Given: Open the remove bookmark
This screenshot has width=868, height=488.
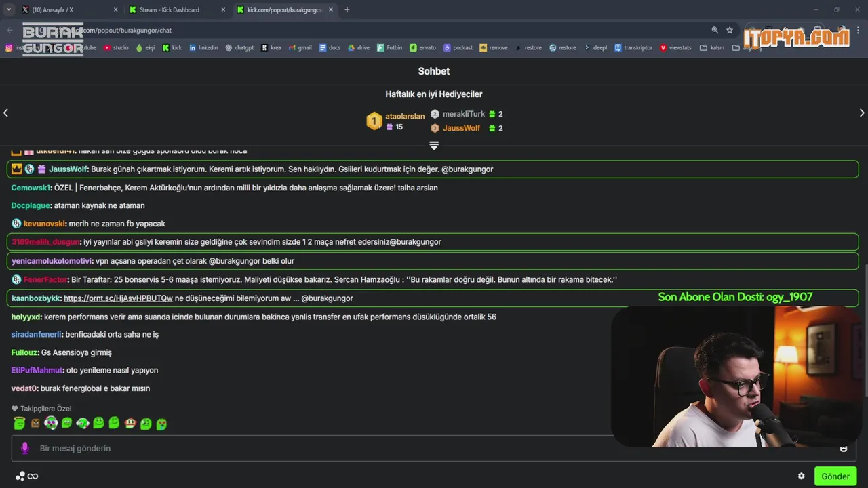Looking at the screenshot, I should (494, 48).
